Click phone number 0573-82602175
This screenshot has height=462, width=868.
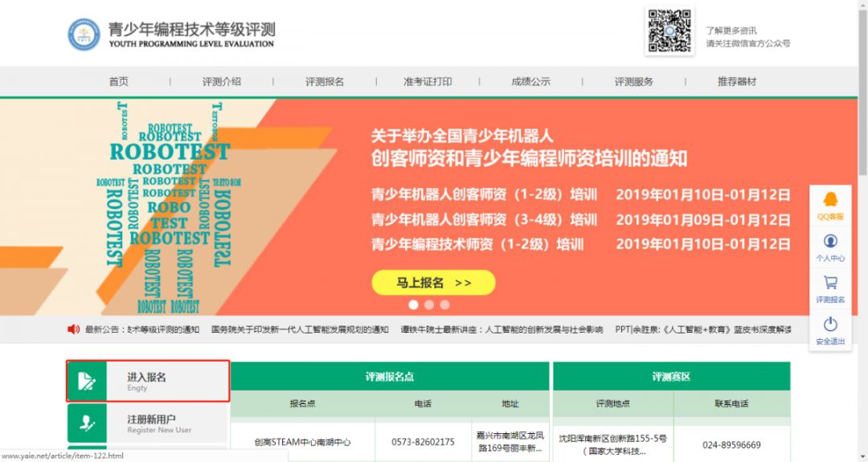(x=423, y=442)
